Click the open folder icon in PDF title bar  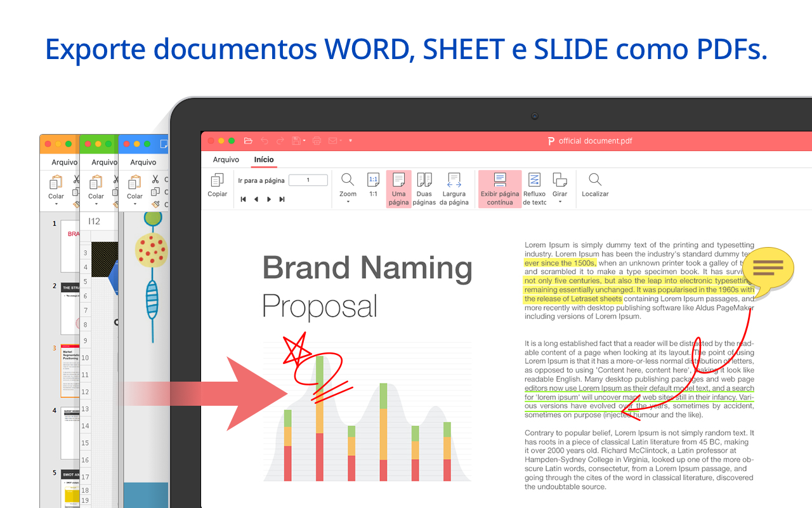click(248, 140)
